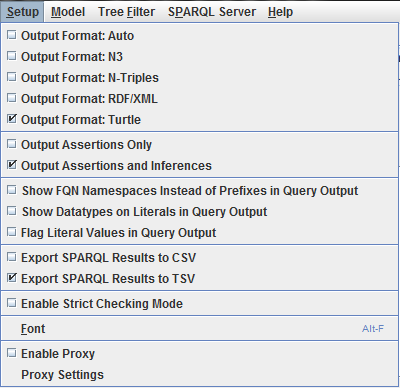This screenshot has width=400, height=388.
Task: Select Output Format: N3
Action: point(199,56)
